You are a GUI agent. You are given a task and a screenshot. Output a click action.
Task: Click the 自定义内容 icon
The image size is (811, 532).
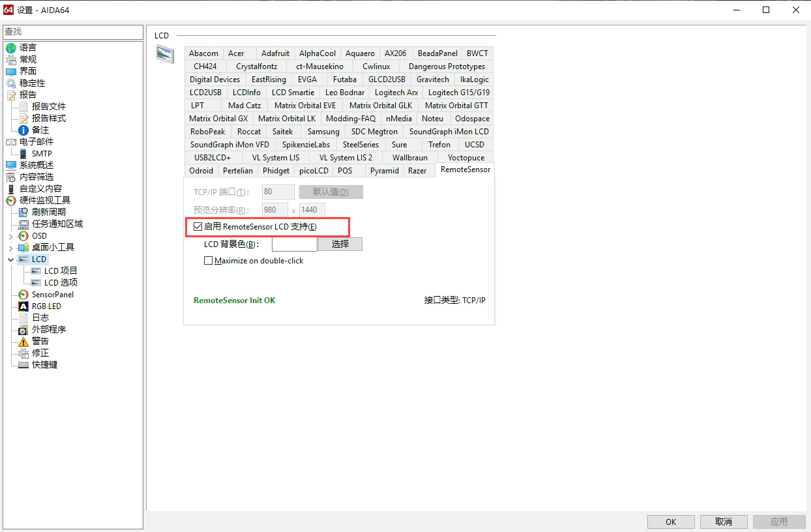tap(10, 188)
